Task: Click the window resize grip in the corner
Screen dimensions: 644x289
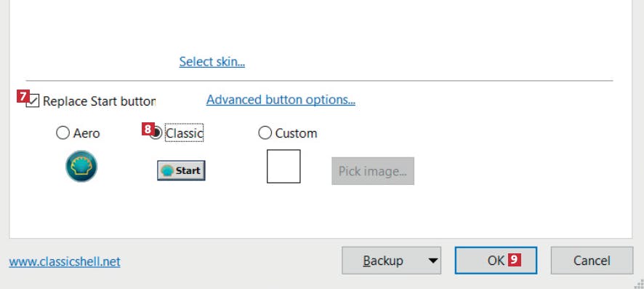Action: 639,284
